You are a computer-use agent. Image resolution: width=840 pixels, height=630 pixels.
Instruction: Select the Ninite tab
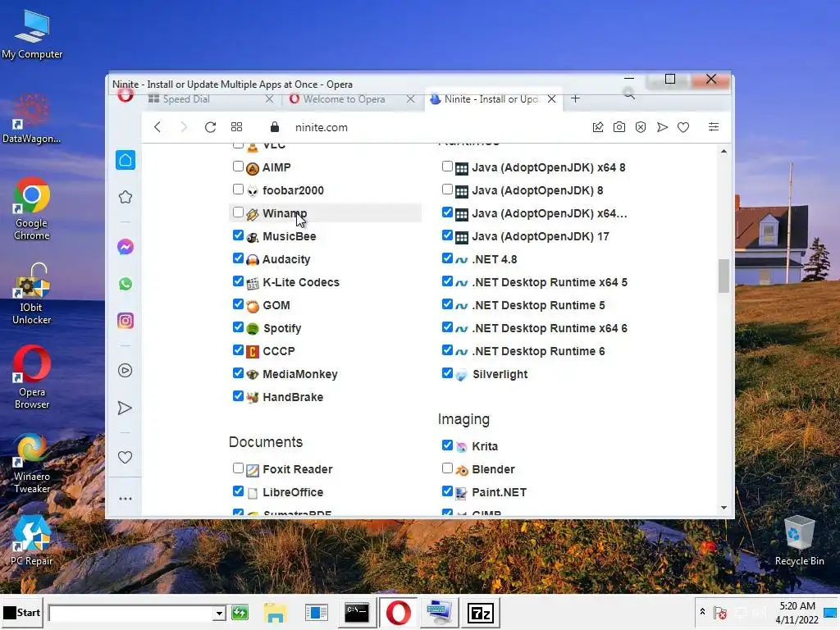pyautogui.click(x=491, y=99)
